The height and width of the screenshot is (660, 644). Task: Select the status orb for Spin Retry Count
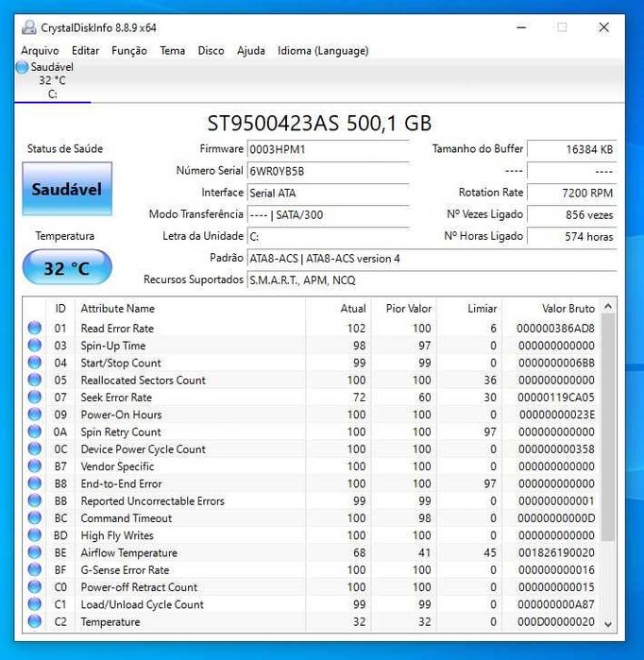pos(35,432)
